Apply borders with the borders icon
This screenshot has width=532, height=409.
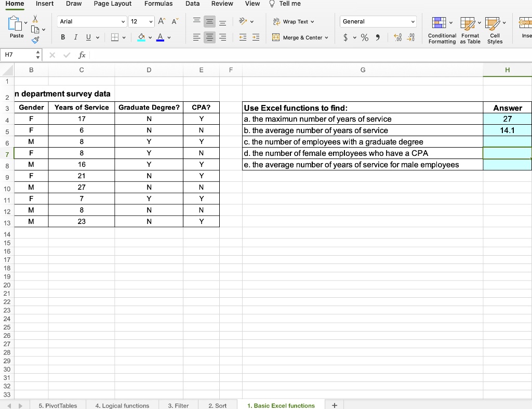click(x=115, y=37)
